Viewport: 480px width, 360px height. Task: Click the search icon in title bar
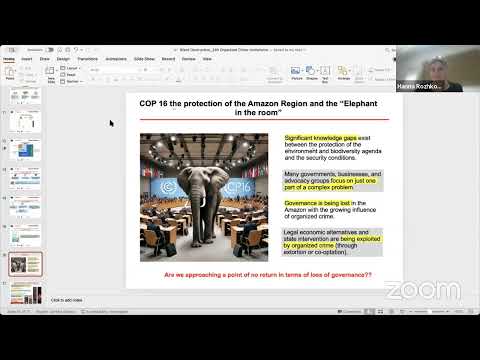pyautogui.click(x=387, y=50)
